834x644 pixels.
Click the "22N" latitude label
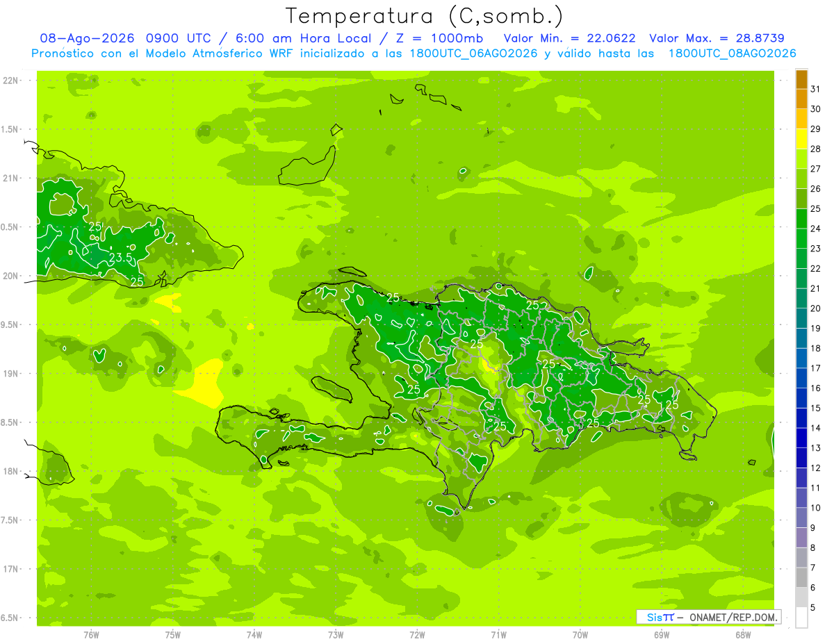pyautogui.click(x=10, y=81)
